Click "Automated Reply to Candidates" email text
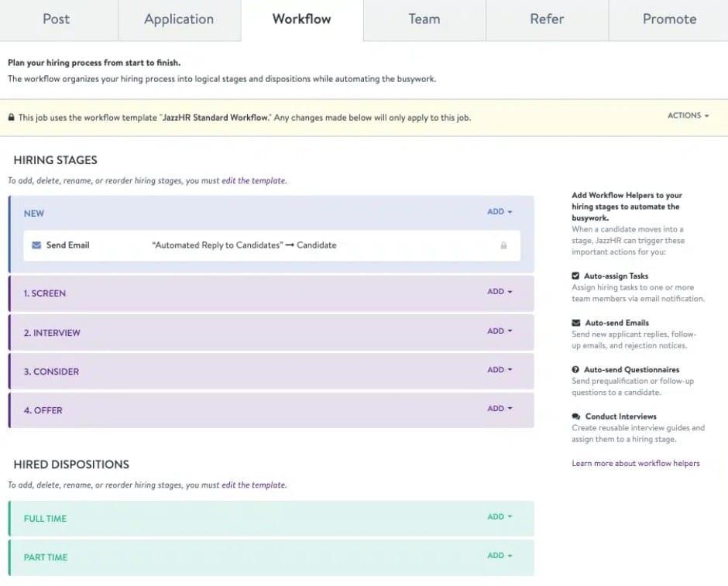 click(218, 245)
